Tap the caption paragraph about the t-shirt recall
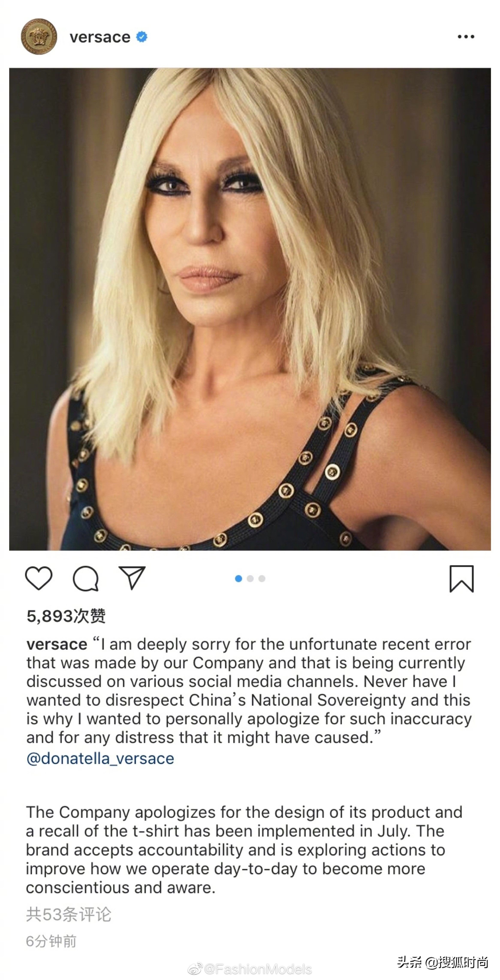This screenshot has width=500, height=980. [x=244, y=850]
